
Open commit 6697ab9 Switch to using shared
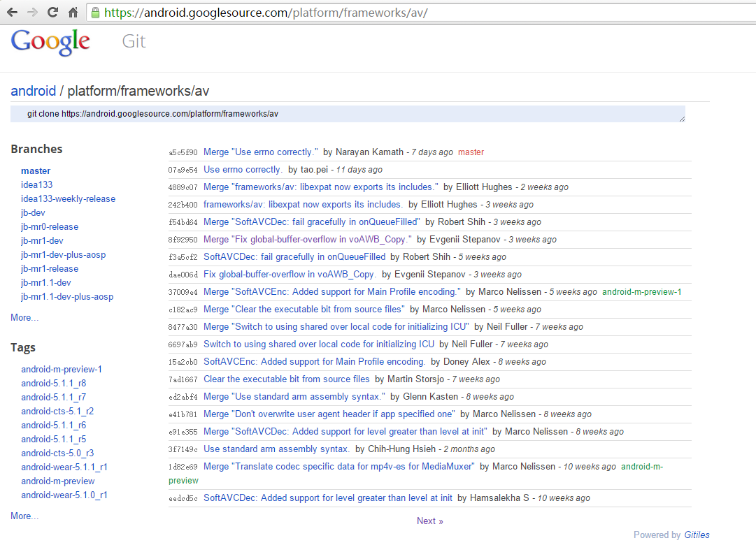tap(319, 344)
